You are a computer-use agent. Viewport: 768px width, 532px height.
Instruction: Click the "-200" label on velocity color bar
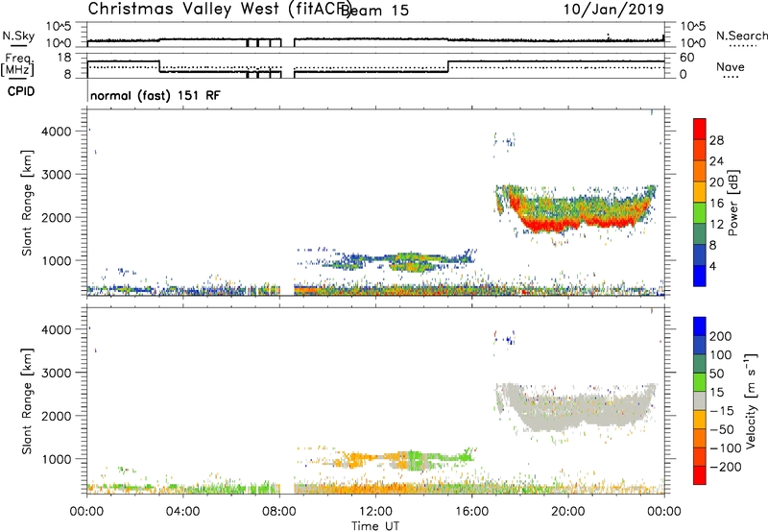click(x=725, y=467)
